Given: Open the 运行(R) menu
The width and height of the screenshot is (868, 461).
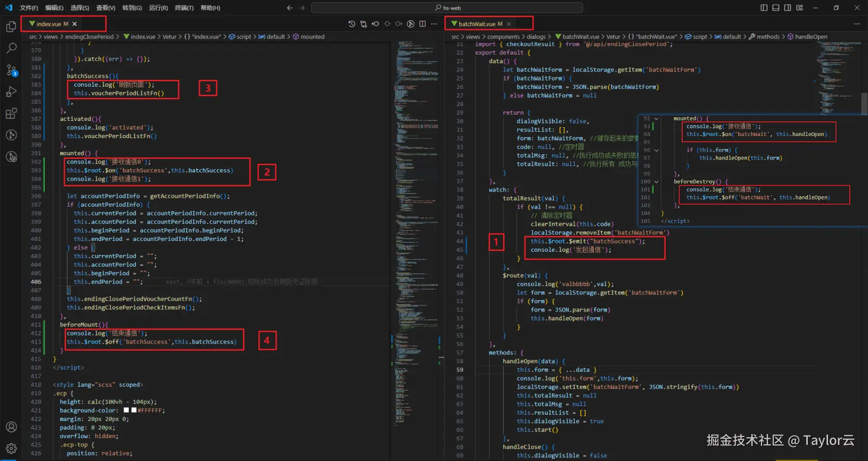Looking at the screenshot, I should [158, 8].
